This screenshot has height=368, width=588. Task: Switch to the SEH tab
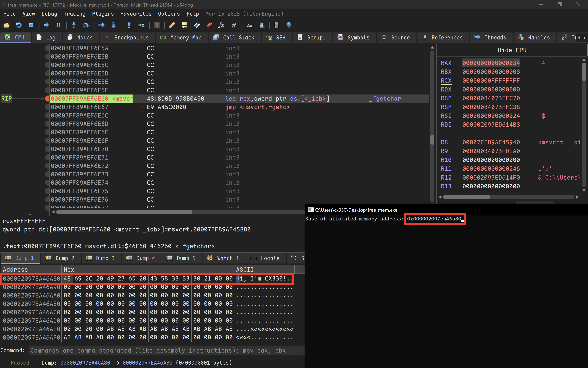pyautogui.click(x=276, y=37)
